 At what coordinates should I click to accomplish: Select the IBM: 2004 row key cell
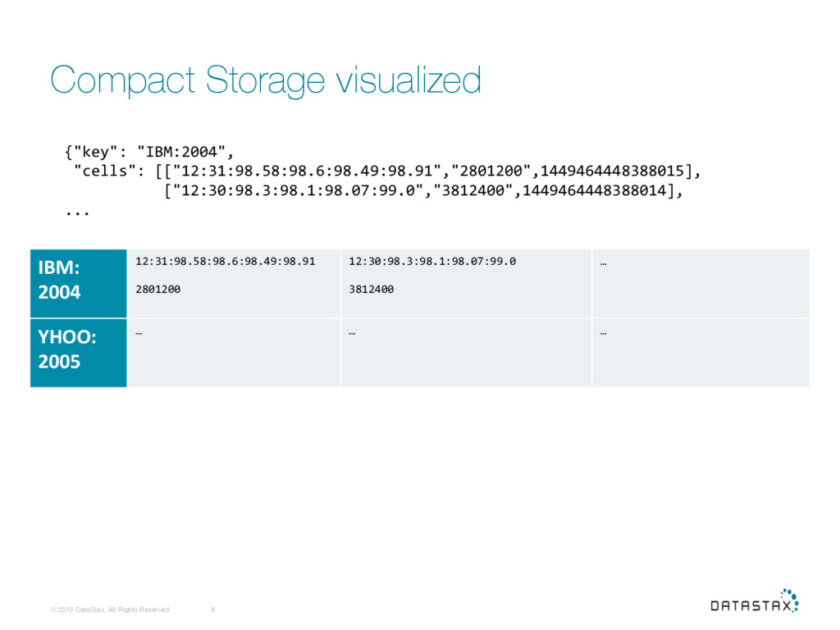pyautogui.click(x=78, y=283)
